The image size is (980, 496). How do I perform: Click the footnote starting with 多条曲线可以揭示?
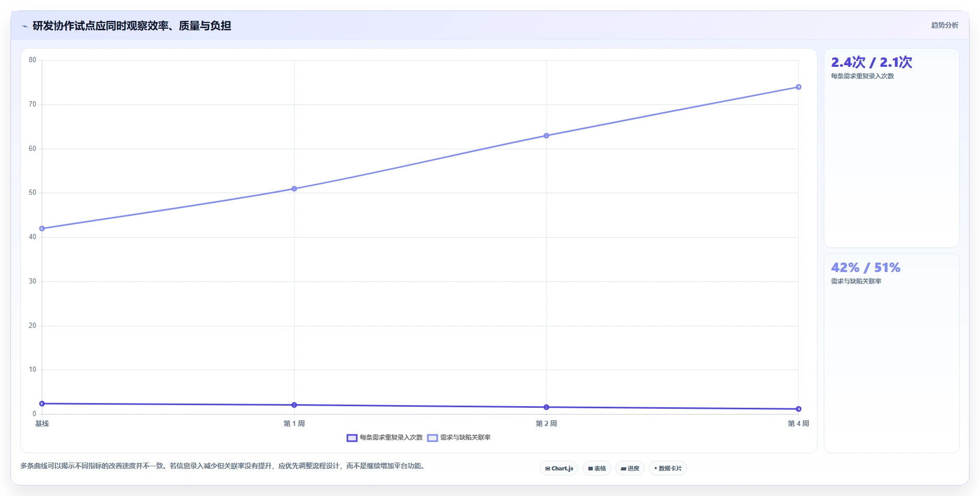coord(223,466)
